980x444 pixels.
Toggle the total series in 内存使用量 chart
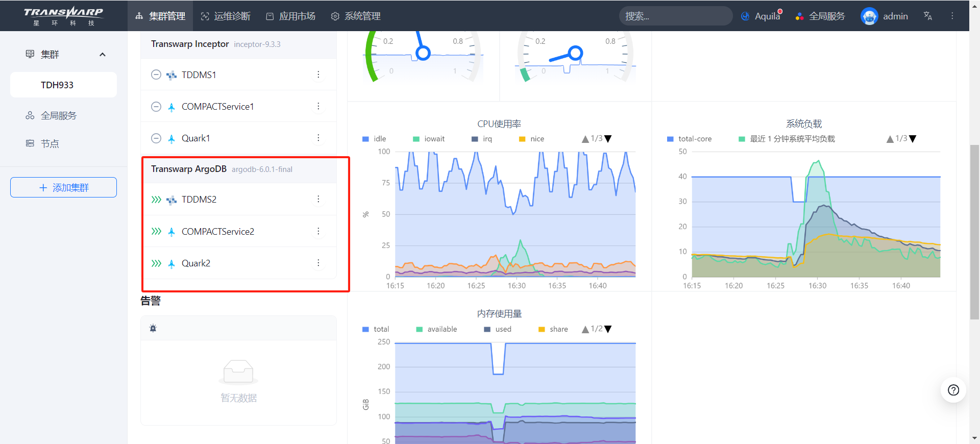[x=376, y=329]
